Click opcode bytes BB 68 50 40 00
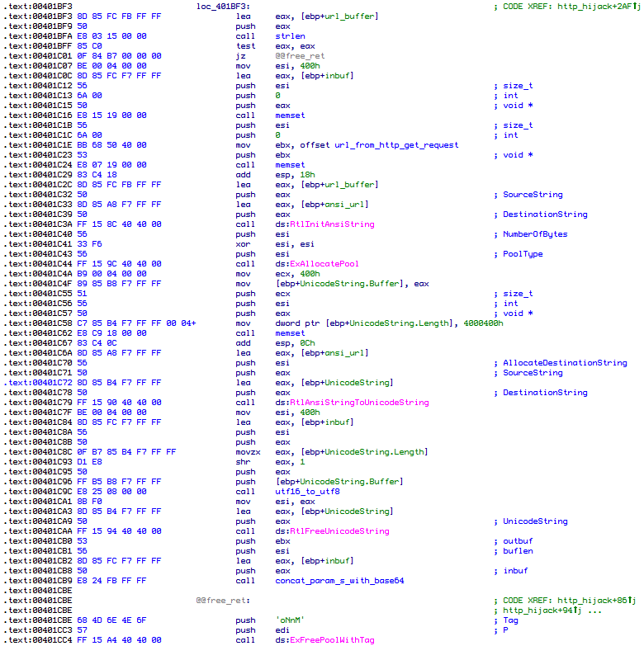The height and width of the screenshot is (646, 644). [x=111, y=145]
